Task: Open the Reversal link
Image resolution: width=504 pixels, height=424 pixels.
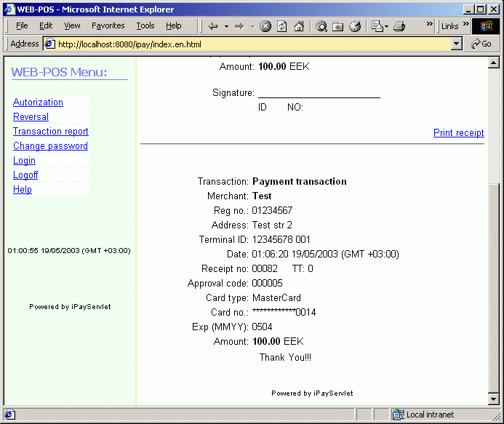Action: coord(31,116)
